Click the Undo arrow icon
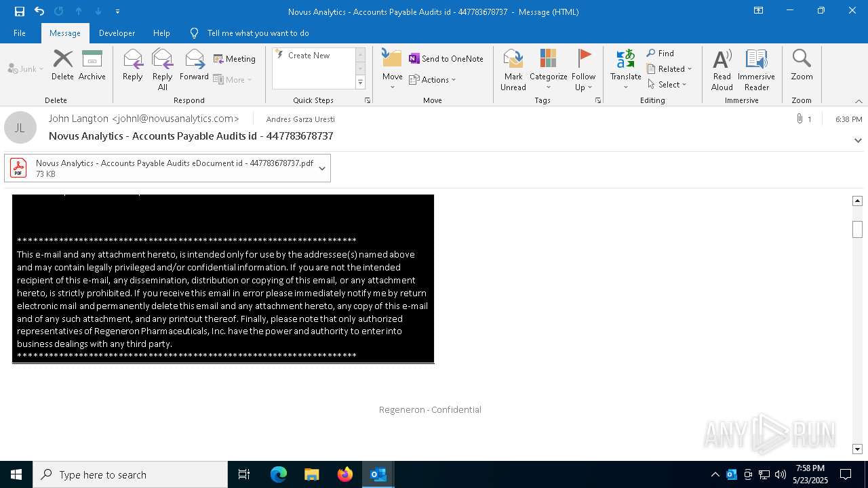868x488 pixels. click(39, 12)
